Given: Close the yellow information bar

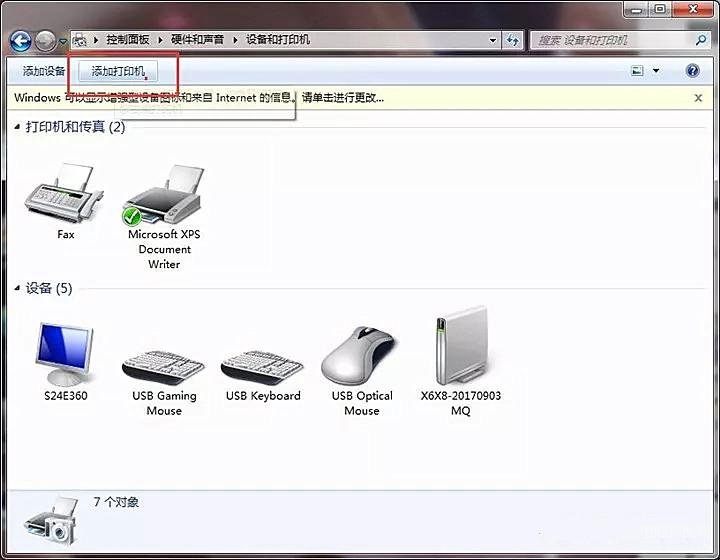Looking at the screenshot, I should [x=698, y=98].
